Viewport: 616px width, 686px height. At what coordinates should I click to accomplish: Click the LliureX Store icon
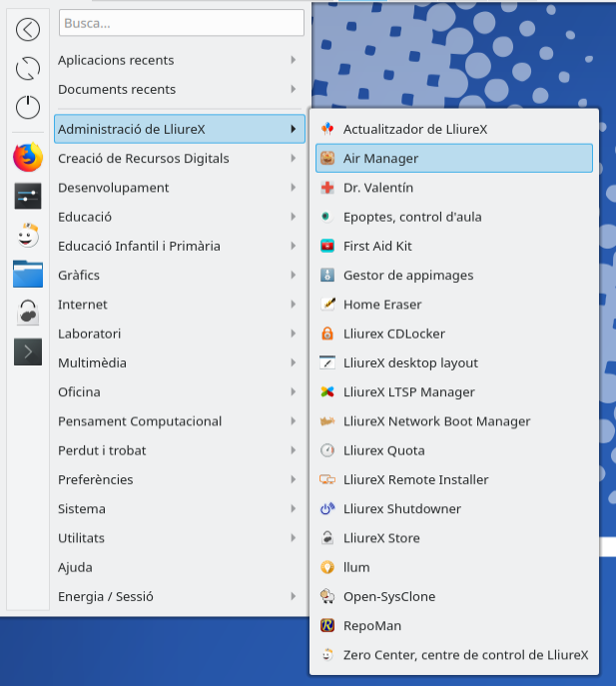click(326, 538)
